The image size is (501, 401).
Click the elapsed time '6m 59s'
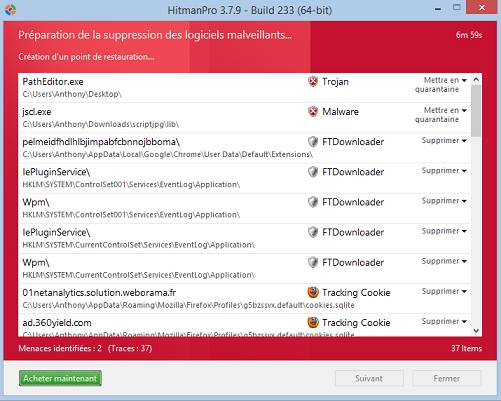(469, 35)
